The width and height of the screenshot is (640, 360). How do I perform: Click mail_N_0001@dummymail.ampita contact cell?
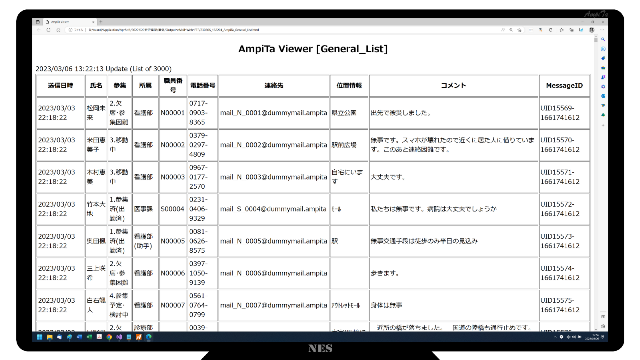tap(273, 113)
